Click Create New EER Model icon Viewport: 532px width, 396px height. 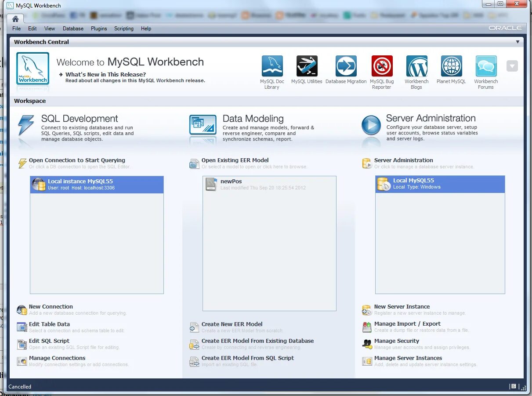(x=194, y=327)
